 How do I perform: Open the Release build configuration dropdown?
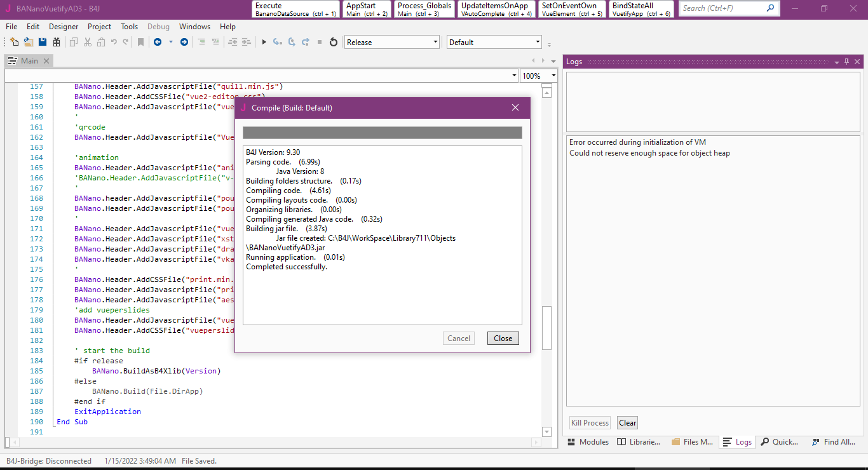[x=435, y=43]
